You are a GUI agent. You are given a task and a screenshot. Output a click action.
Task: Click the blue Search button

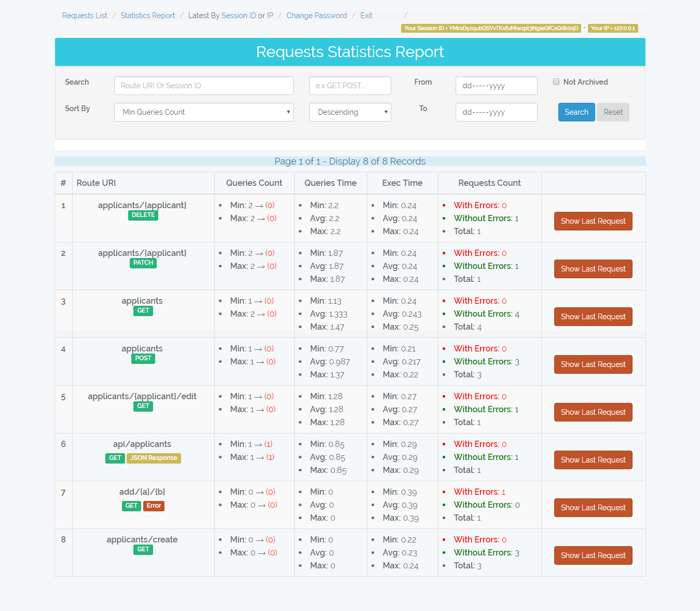pyautogui.click(x=576, y=112)
